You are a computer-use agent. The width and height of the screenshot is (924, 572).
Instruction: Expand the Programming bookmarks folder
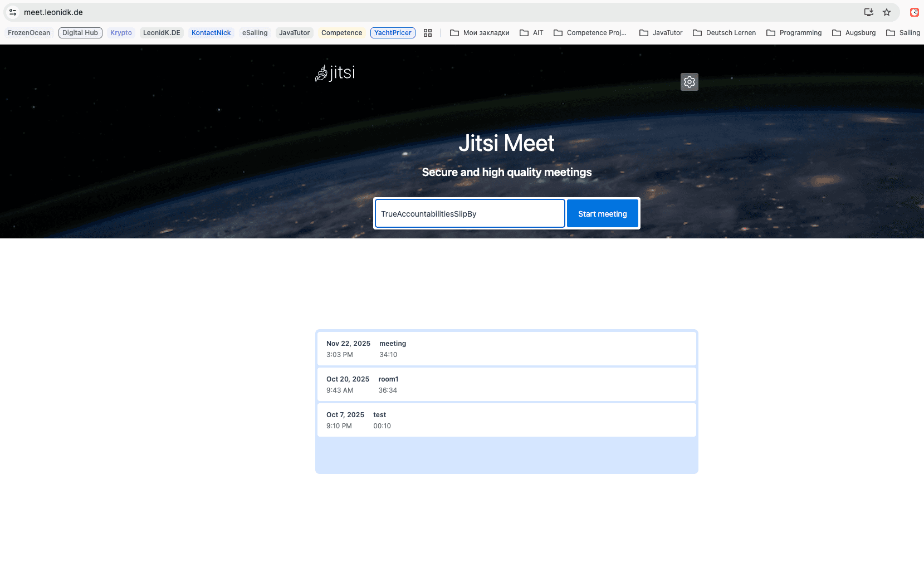794,33
